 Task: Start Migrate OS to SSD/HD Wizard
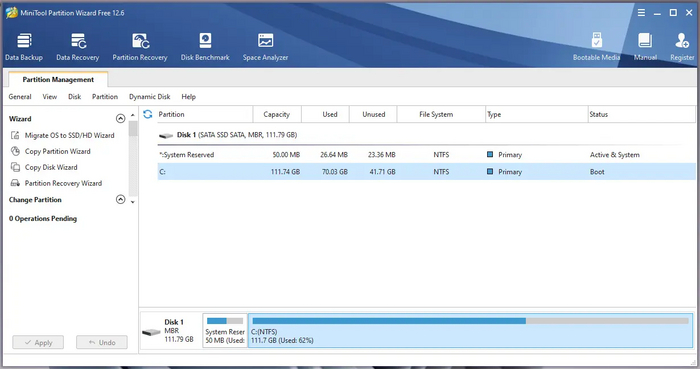(70, 135)
